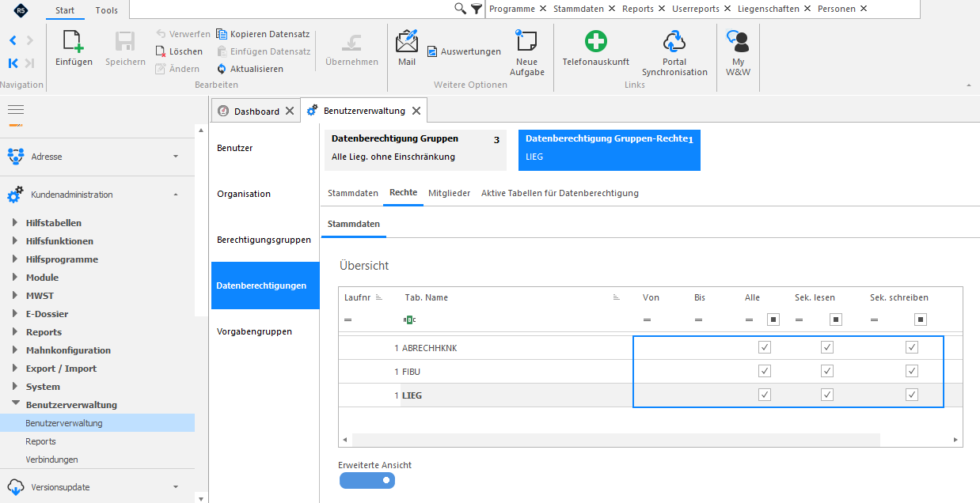This screenshot has height=503, width=980.
Task: Expand the Hilfstabellen tree node
Action: click(x=15, y=223)
